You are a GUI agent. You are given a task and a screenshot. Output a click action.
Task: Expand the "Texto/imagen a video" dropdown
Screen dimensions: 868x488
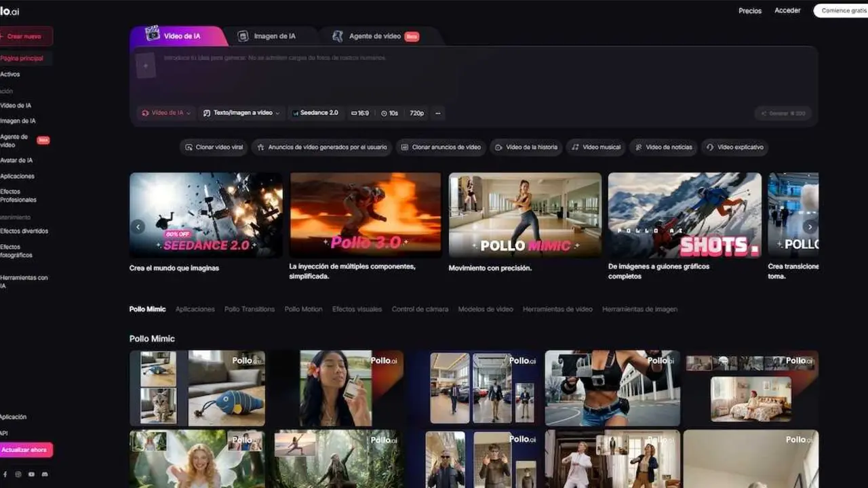click(241, 113)
